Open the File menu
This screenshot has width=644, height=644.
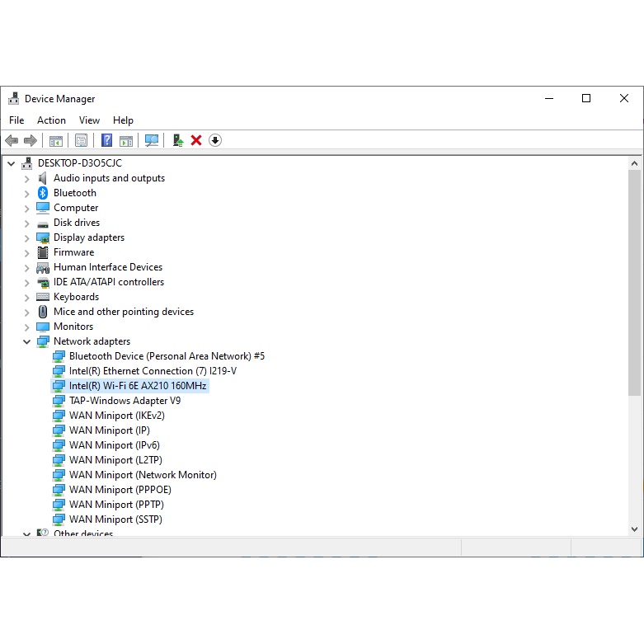tap(16, 120)
